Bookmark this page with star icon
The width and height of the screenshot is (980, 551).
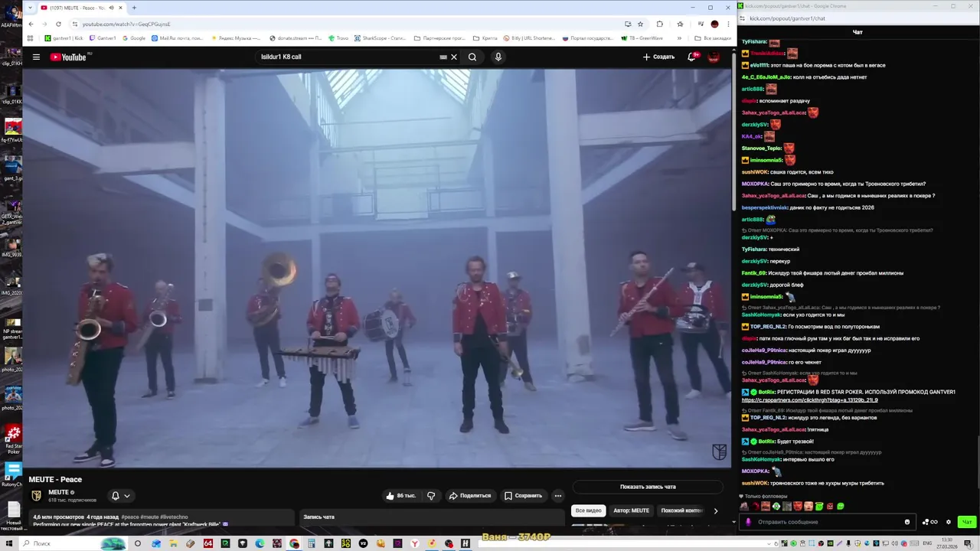tap(641, 24)
